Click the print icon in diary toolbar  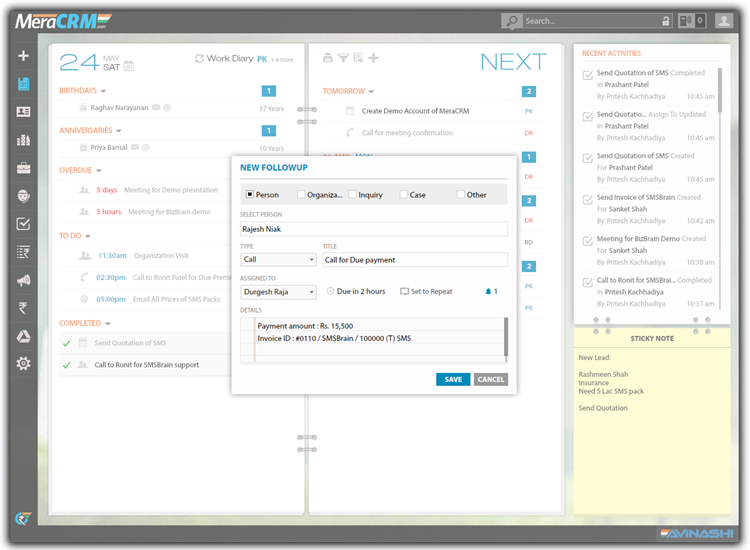click(x=328, y=59)
